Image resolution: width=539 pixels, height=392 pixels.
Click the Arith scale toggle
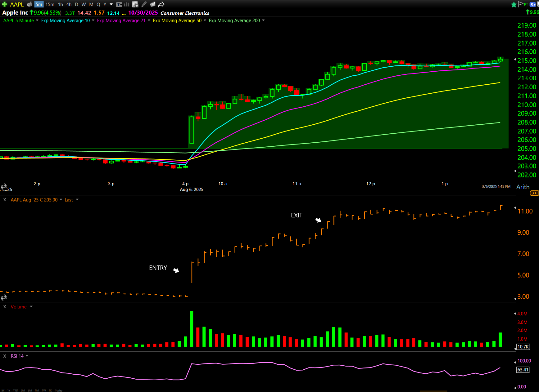tap(523, 187)
